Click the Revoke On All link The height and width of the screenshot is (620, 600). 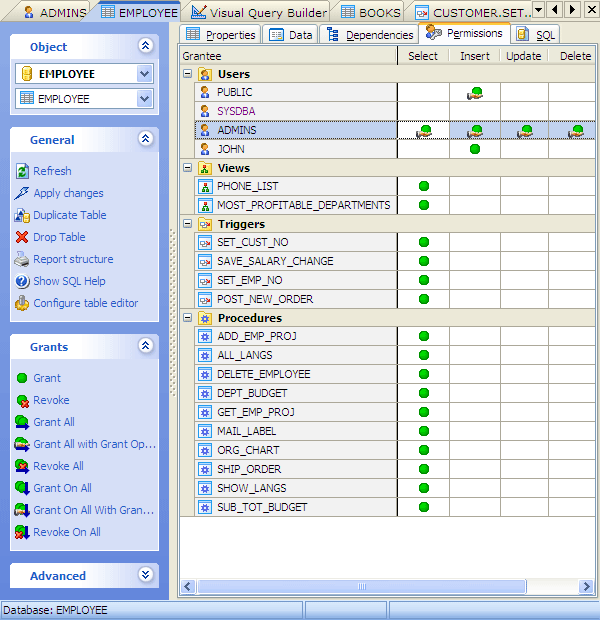(x=67, y=532)
